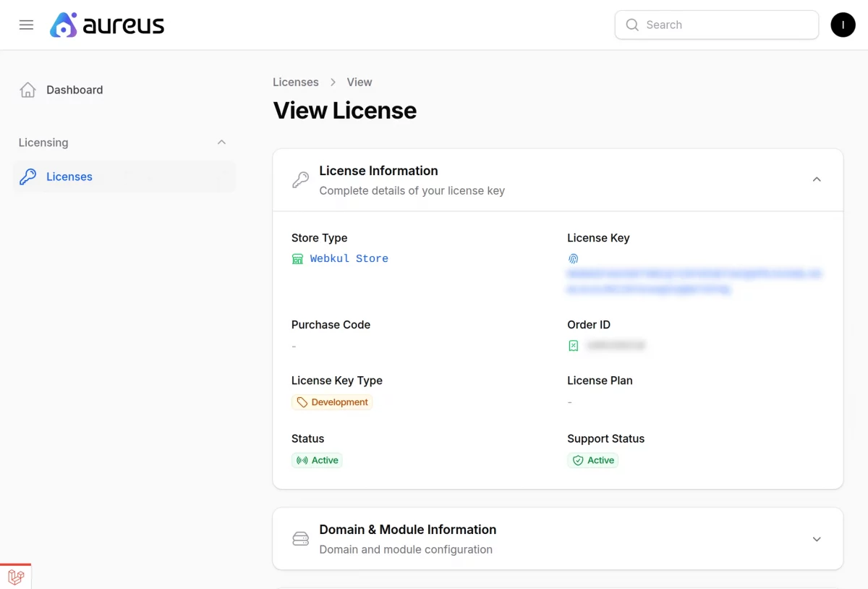Collapse the License Information section
The width and height of the screenshot is (868, 589).
point(817,179)
